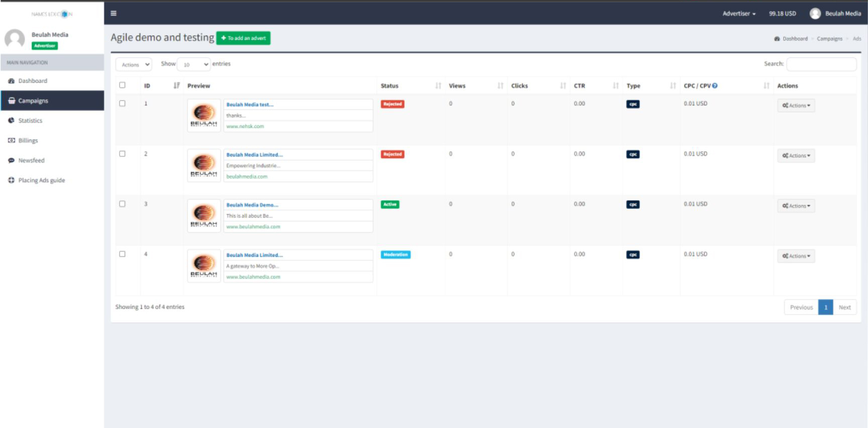Select checkbox for ad ID 3
Image resolution: width=868 pixels, height=428 pixels.
[x=122, y=204]
